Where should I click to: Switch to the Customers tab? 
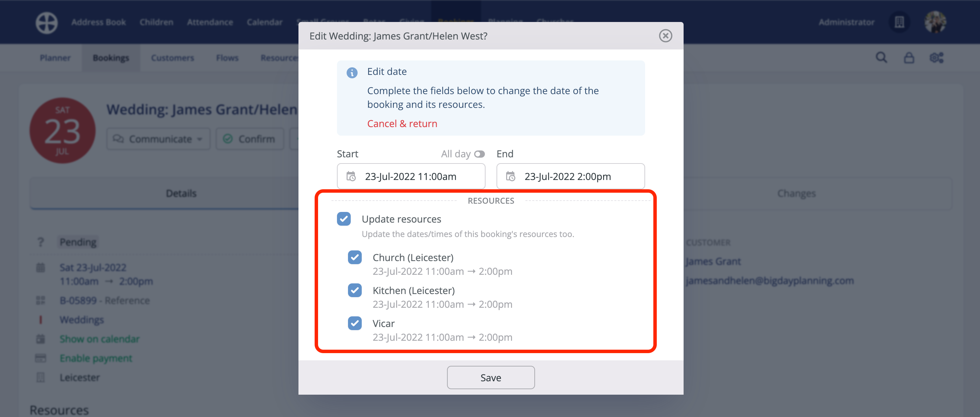172,58
